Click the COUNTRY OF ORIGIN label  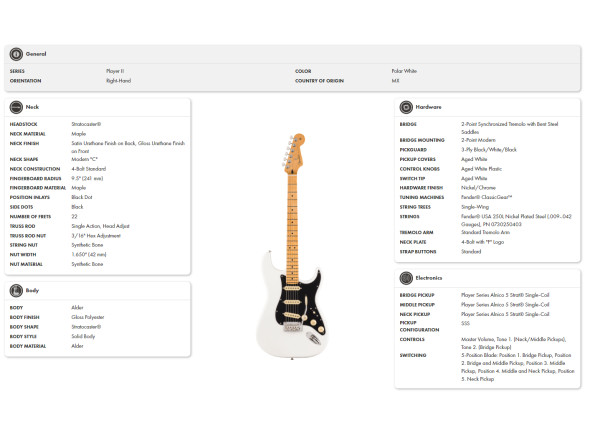[319, 81]
